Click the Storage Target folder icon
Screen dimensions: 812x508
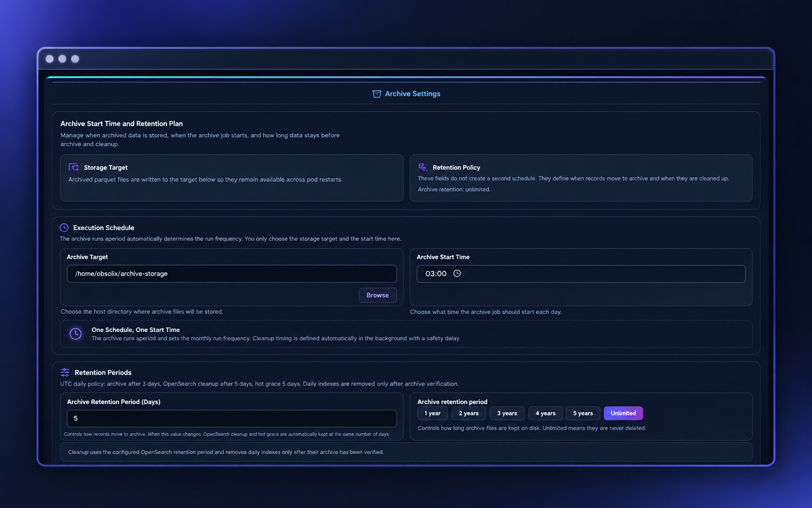[74, 167]
